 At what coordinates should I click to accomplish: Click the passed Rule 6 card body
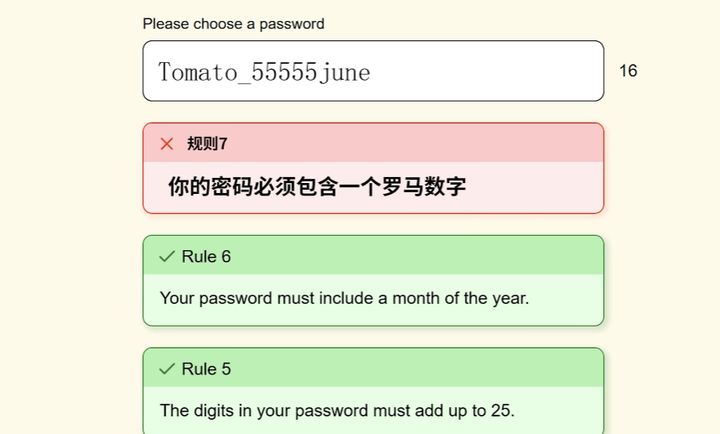373,299
